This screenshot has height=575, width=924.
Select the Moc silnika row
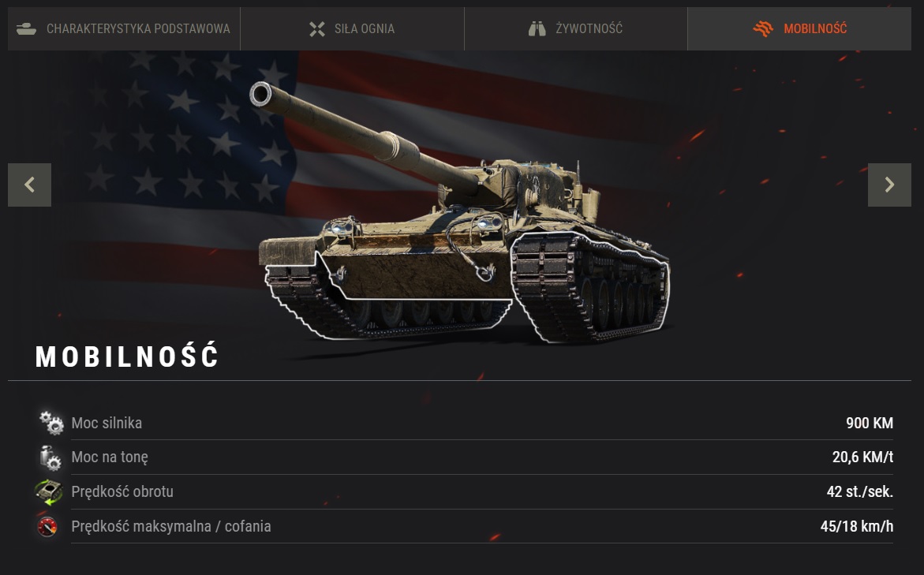[464, 423]
